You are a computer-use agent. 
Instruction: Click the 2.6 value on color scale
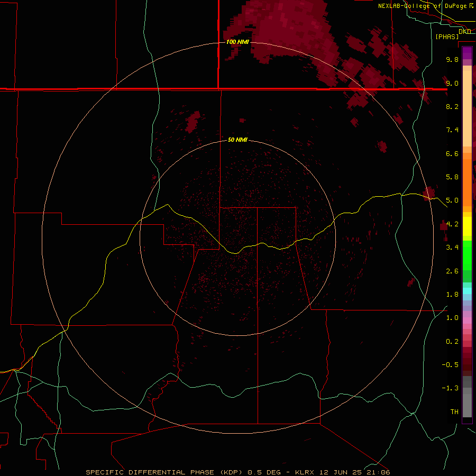coord(452,271)
